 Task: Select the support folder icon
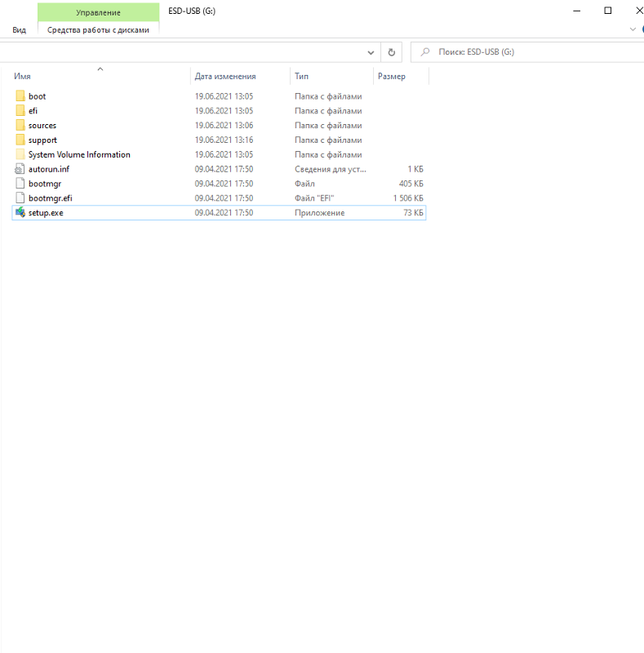tap(20, 140)
